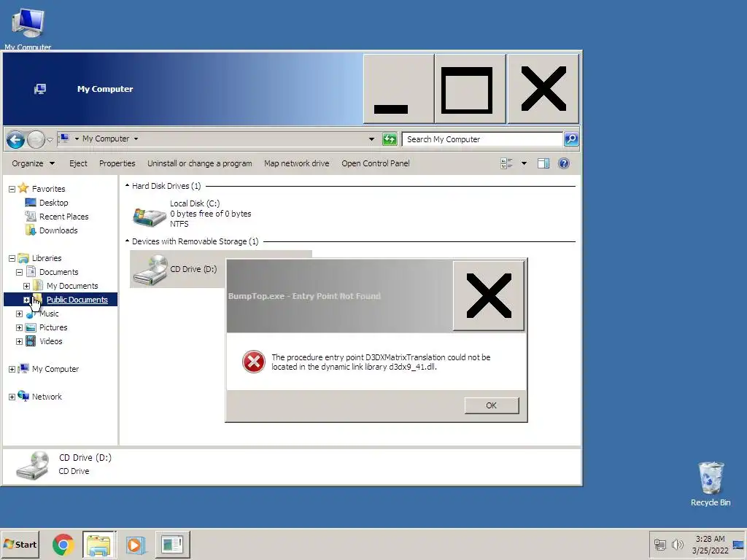This screenshot has width=747, height=560.
Task: Expand the Music library node
Action: click(19, 314)
